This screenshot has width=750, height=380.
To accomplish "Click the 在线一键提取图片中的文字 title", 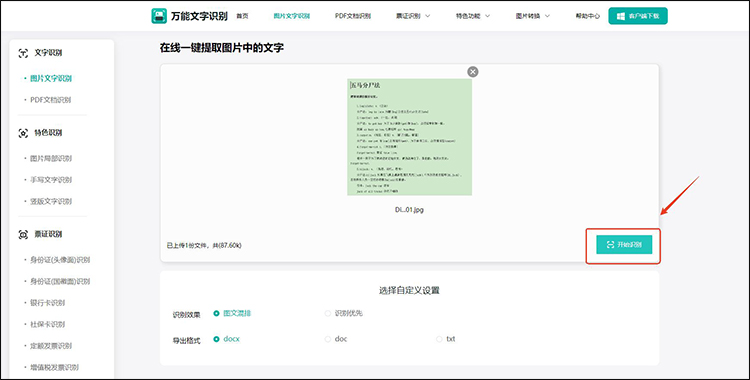I will [x=221, y=48].
